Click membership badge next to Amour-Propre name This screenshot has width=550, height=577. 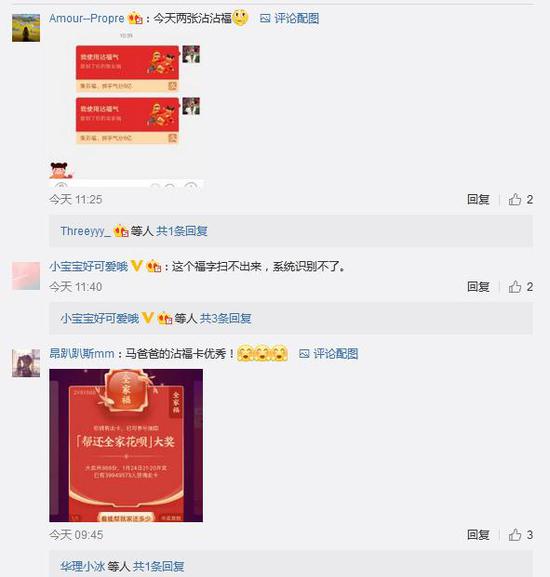point(135,18)
